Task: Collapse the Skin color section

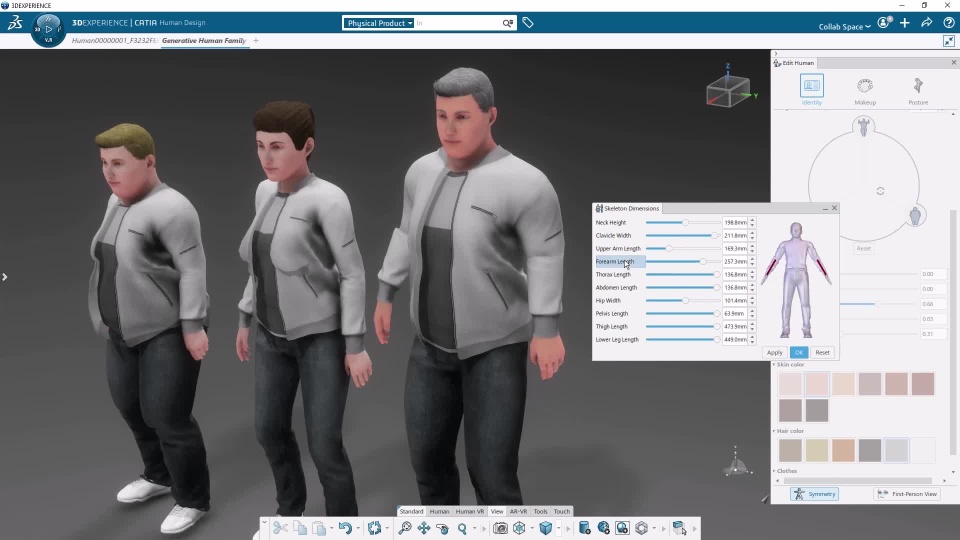Action: tap(774, 365)
